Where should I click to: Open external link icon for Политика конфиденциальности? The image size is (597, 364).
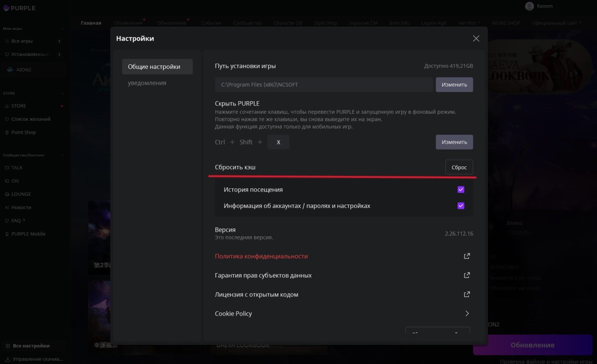pos(466,256)
